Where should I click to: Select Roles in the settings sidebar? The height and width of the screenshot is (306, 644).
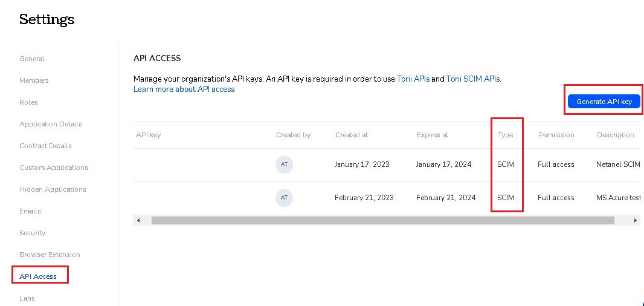coord(28,102)
